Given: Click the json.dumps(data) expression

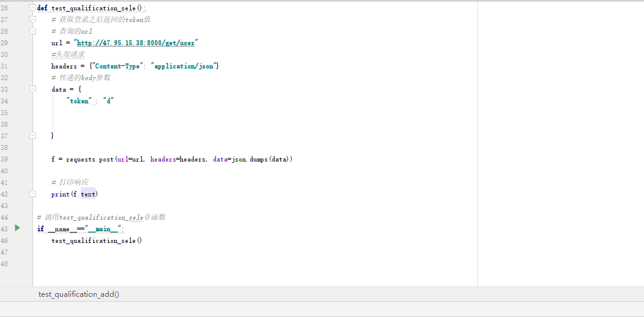Looking at the screenshot, I should click(x=261, y=159).
